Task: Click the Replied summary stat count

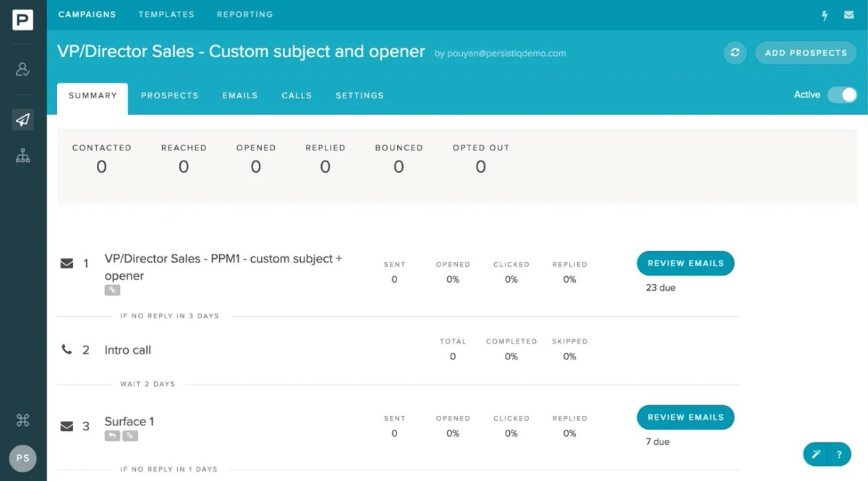Action: pos(325,167)
